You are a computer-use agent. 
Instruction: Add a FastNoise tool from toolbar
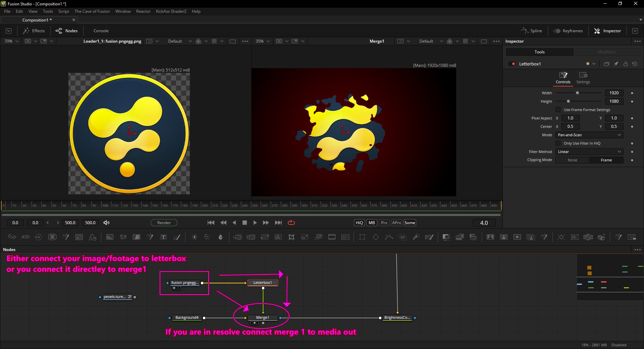[x=123, y=237]
